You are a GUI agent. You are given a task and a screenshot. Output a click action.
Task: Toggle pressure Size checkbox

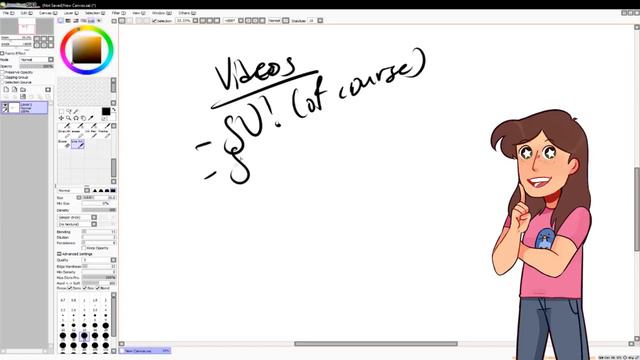tap(84, 288)
